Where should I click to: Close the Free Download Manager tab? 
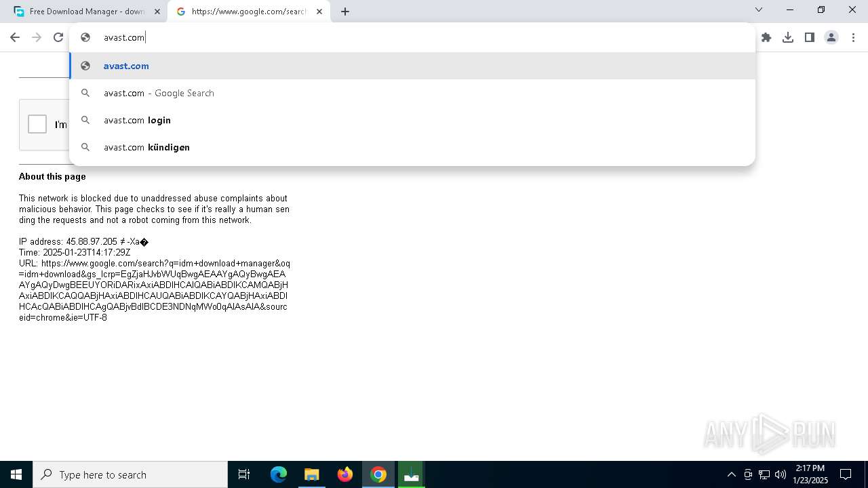pos(157,12)
